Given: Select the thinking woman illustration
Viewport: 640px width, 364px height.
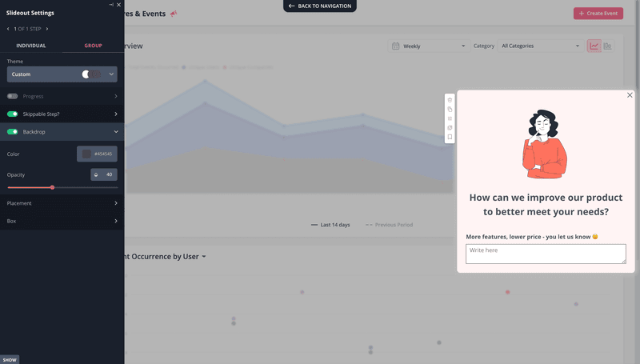Looking at the screenshot, I should click(545, 144).
